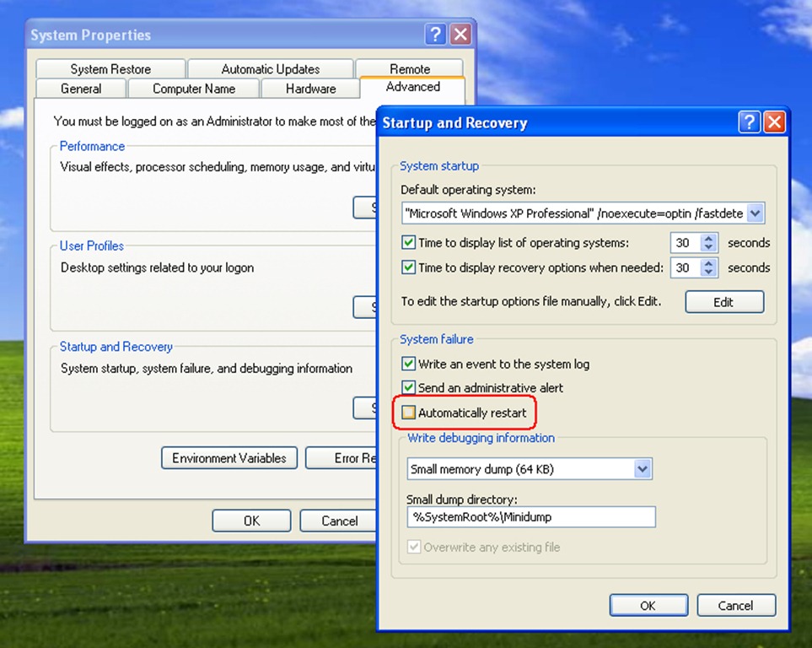Click Edit to open startup options file
Image resolution: width=812 pixels, height=648 pixels.
click(x=724, y=302)
